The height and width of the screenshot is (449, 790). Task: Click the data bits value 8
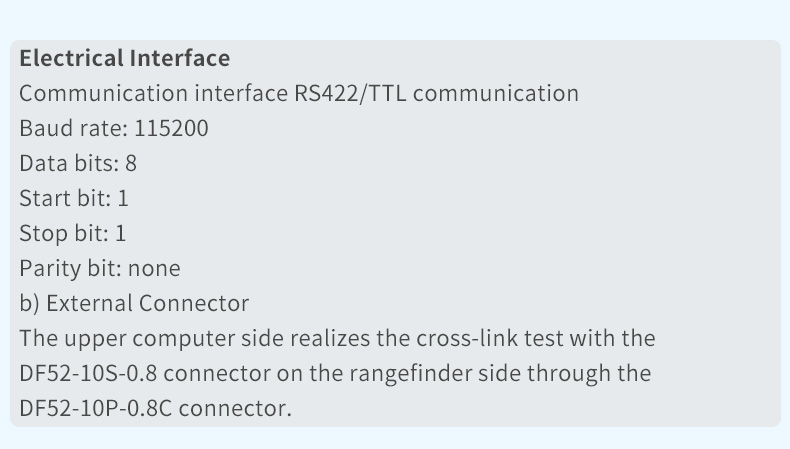[130, 163]
